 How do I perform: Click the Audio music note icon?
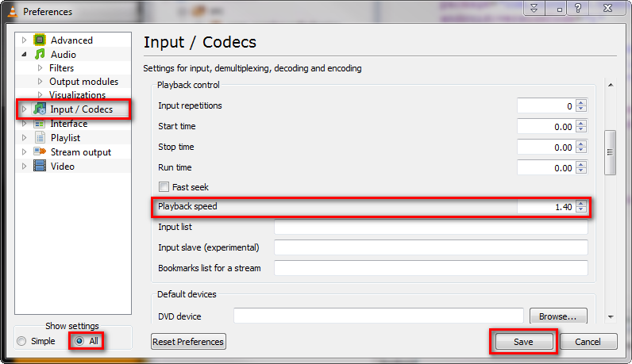(x=40, y=55)
